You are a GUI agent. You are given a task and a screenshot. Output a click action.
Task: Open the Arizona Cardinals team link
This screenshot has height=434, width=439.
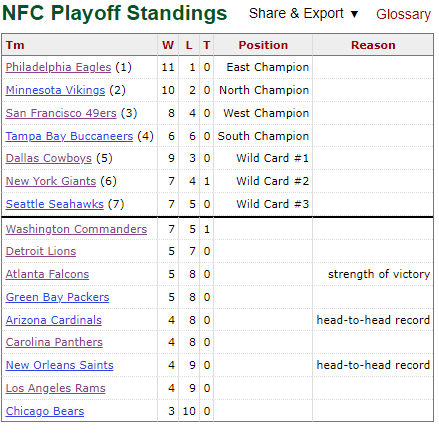tap(54, 320)
